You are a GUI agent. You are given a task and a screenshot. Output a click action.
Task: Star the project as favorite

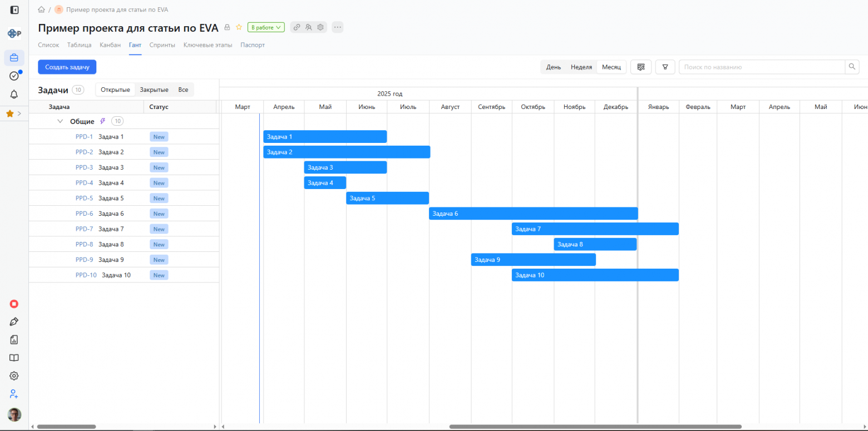point(239,27)
